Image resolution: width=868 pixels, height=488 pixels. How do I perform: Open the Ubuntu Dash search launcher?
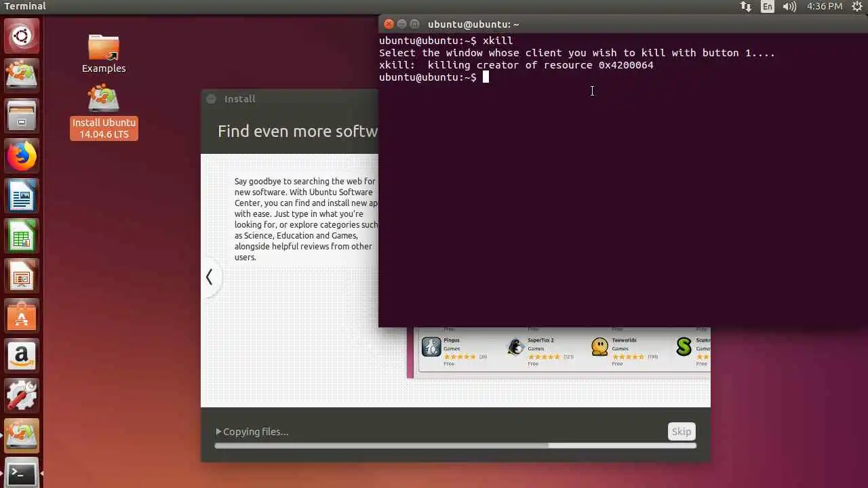click(x=22, y=36)
